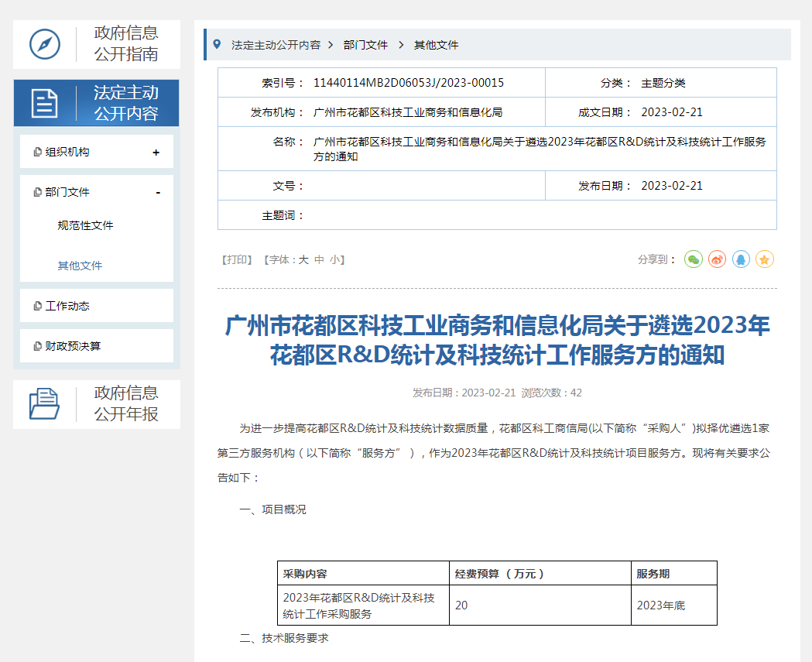Set font size to medium (中)

(319, 260)
